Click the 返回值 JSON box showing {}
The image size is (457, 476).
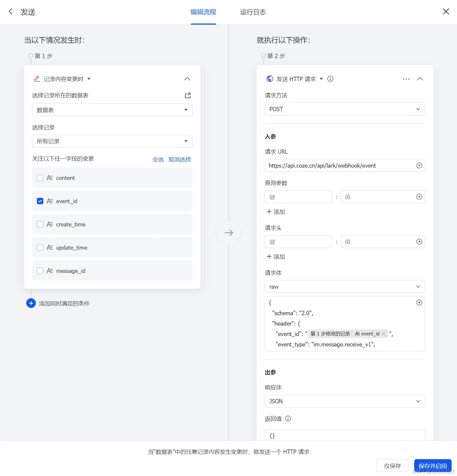pyautogui.click(x=345, y=435)
